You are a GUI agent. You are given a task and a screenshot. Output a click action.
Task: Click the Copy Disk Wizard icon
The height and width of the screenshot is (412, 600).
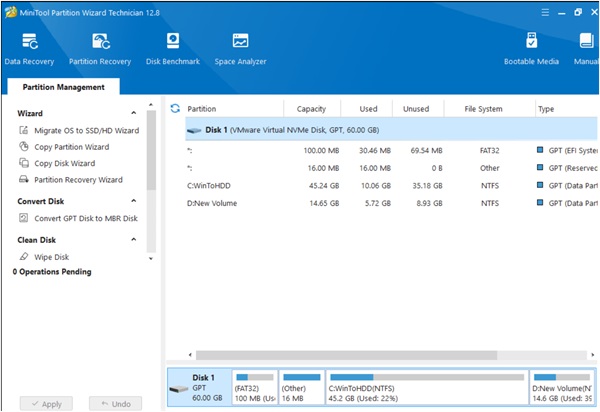point(24,163)
